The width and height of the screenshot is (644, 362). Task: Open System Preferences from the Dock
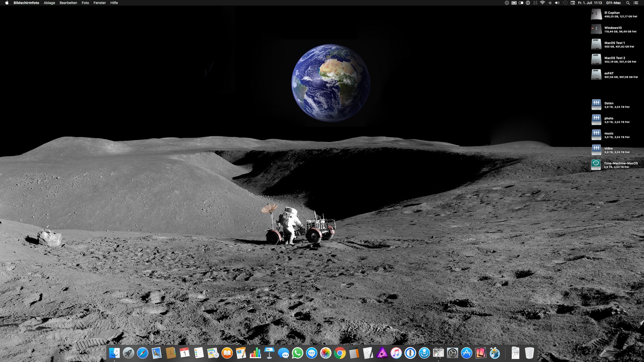[x=452, y=353]
